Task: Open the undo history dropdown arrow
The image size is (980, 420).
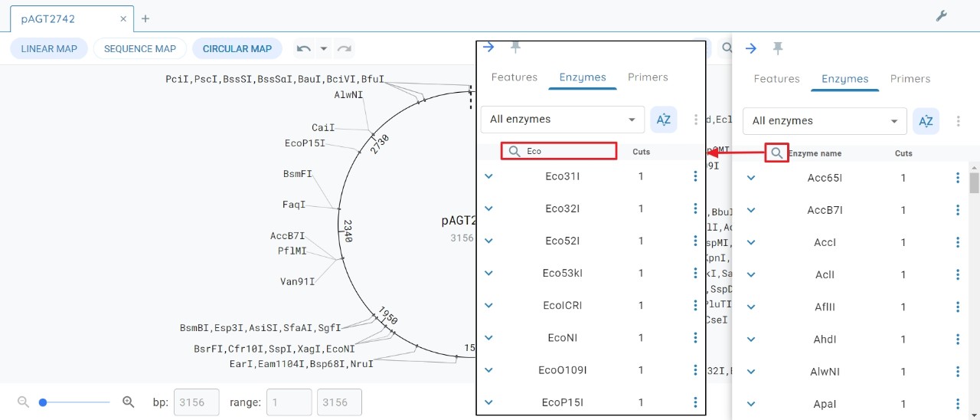Action: tap(324, 49)
